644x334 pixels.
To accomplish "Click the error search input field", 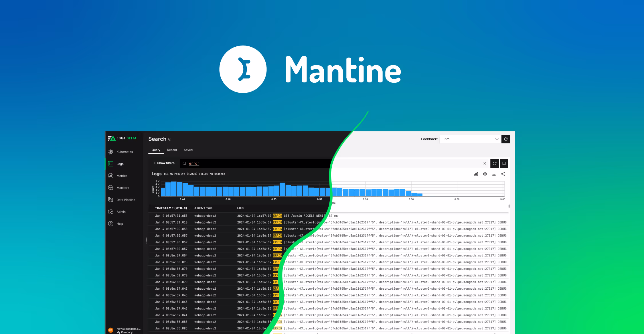I will tap(194, 163).
